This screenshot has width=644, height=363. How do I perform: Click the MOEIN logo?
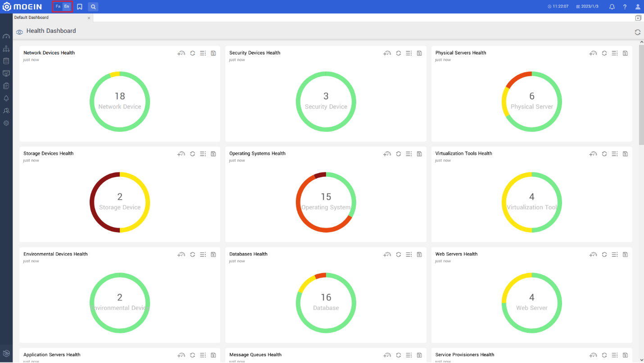[23, 7]
